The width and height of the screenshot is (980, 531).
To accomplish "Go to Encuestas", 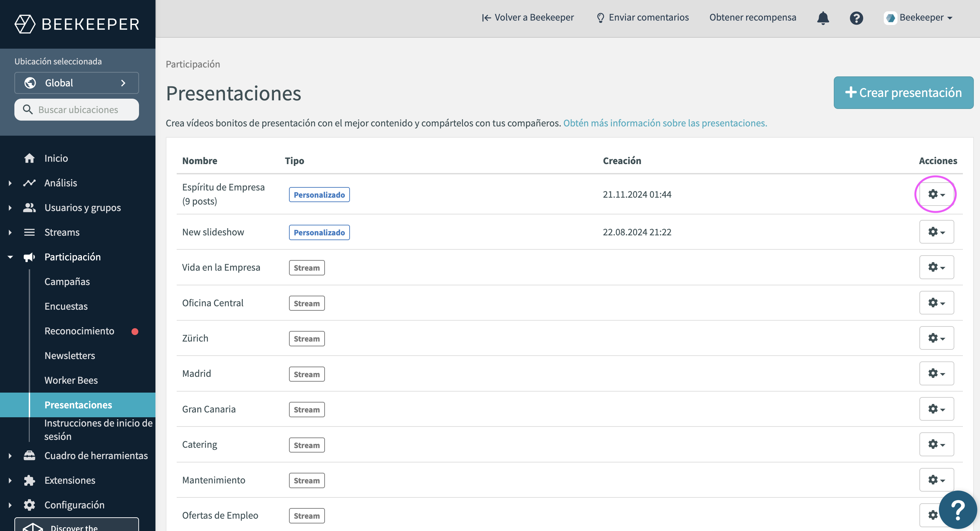I will pos(66,306).
